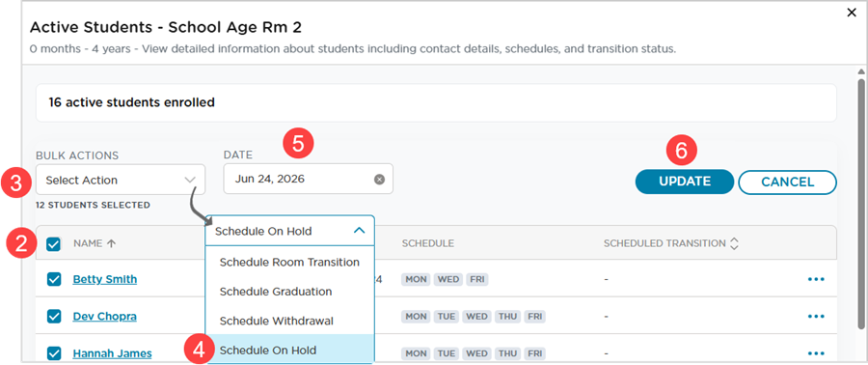Image resolution: width=868 pixels, height=365 pixels.
Task: Click the CANCEL button
Action: (x=787, y=182)
